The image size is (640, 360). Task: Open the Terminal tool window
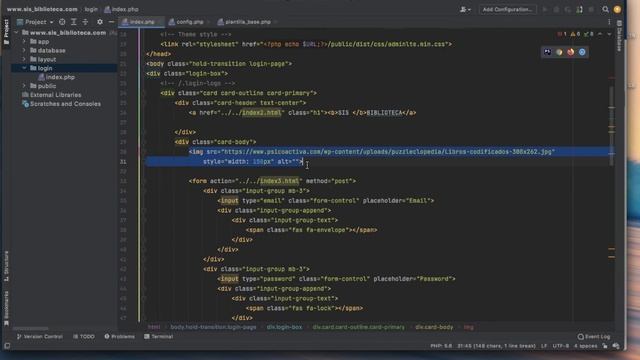coord(159,337)
